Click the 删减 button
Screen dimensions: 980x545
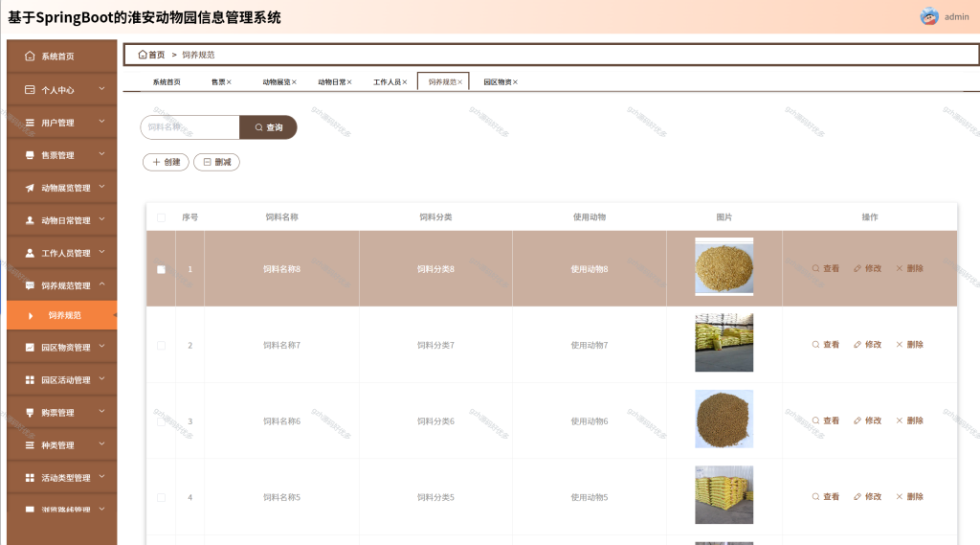pos(217,162)
